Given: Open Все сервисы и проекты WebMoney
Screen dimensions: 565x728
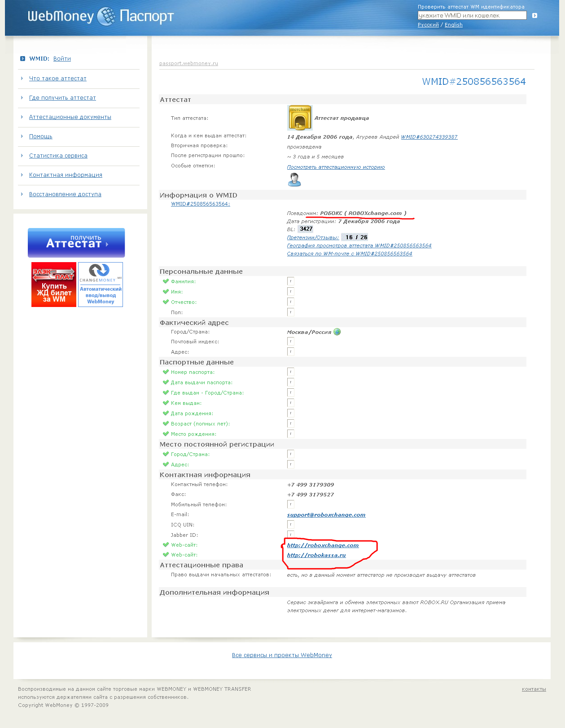Looking at the screenshot, I should (282, 655).
